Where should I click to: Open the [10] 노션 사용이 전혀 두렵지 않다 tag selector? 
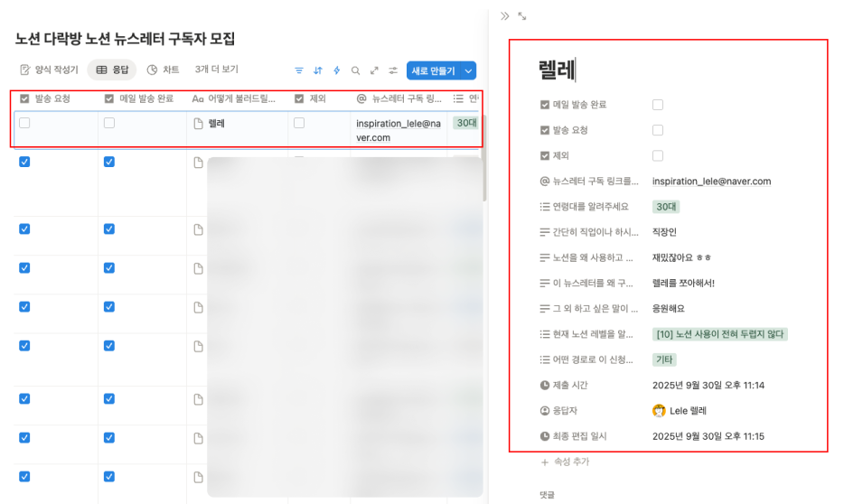tap(719, 334)
